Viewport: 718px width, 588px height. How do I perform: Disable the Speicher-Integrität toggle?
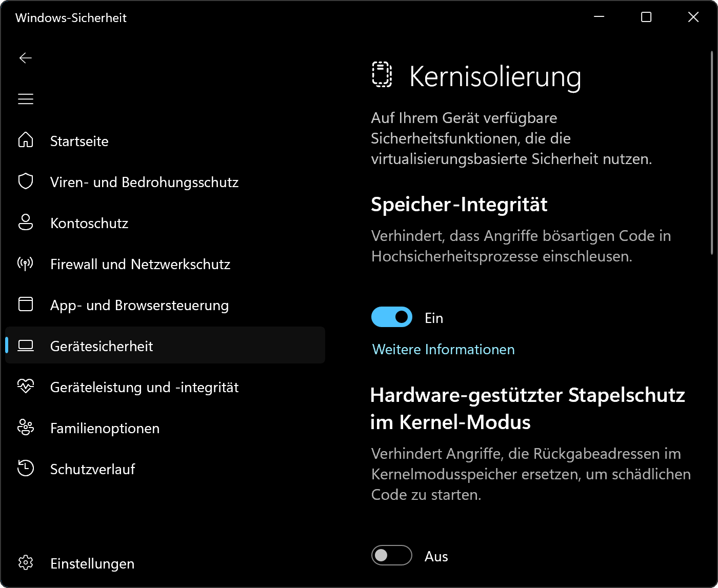(391, 317)
